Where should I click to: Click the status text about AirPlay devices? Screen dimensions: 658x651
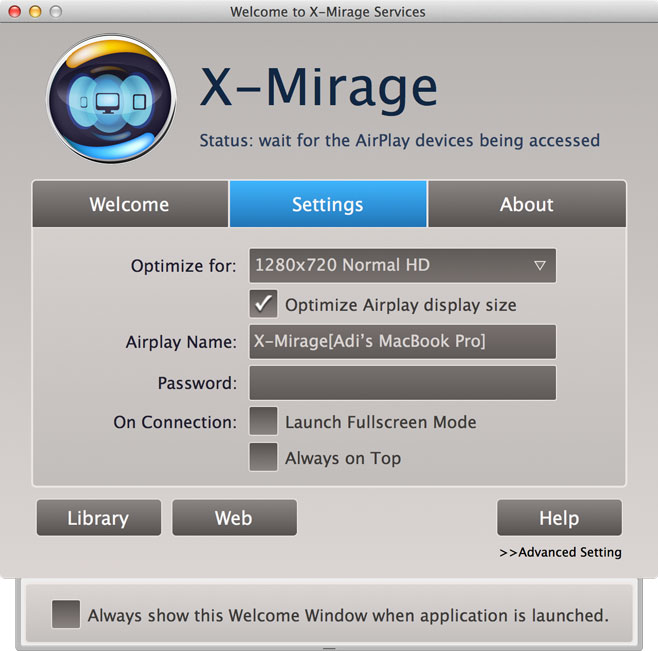click(x=400, y=140)
